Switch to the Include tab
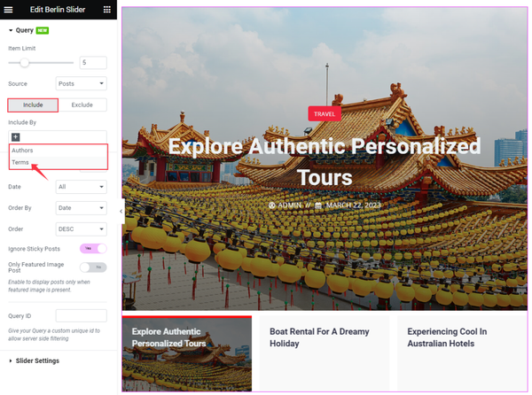This screenshot has height=395, width=532. [33, 105]
